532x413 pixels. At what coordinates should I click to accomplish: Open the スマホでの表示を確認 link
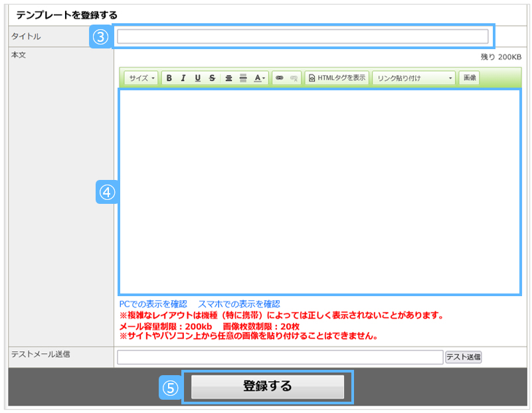pos(238,303)
